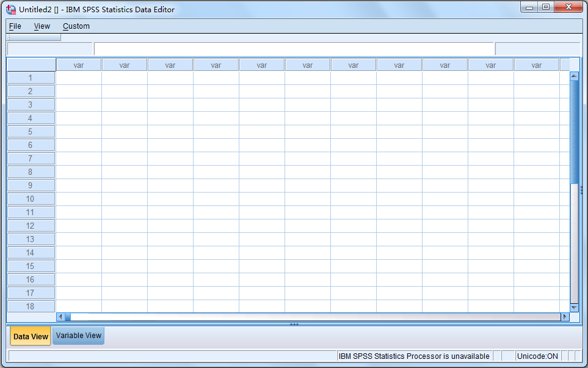Click the first var column header
The image size is (588, 368).
(78, 64)
